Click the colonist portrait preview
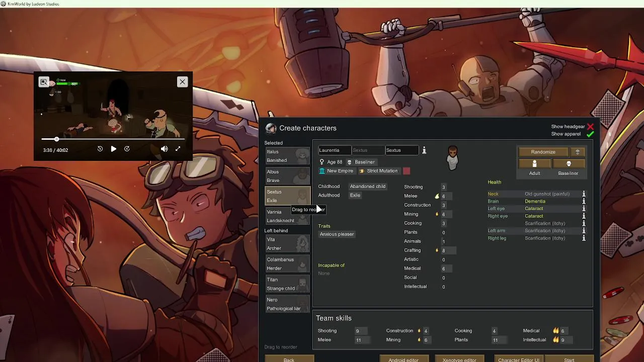The image size is (644, 362). 452,158
